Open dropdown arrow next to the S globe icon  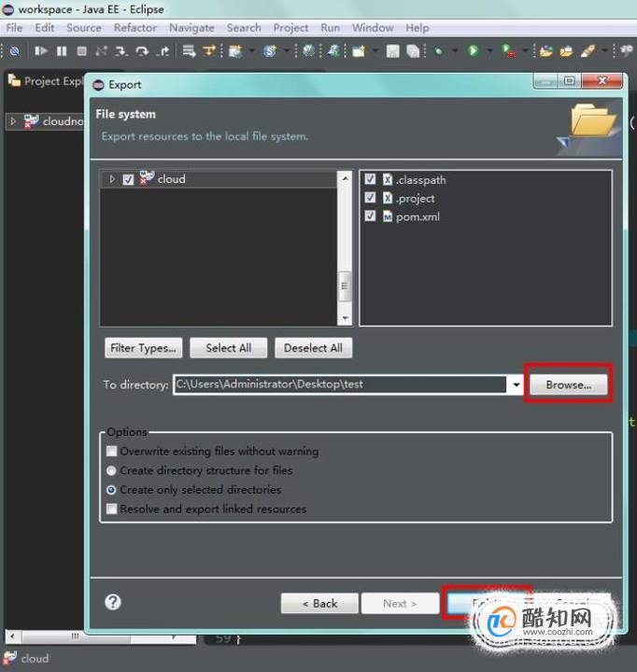coord(287,51)
